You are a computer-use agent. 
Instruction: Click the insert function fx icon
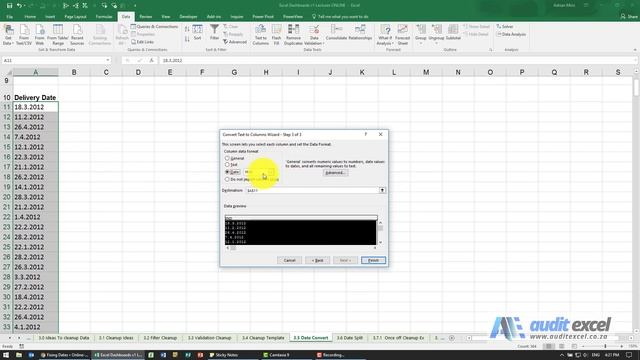pyautogui.click(x=151, y=60)
